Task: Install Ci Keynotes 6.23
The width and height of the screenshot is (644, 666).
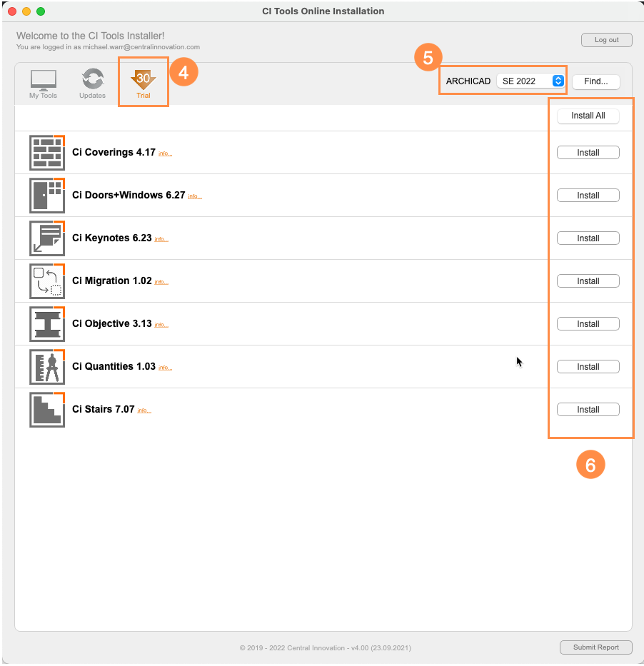Action: tap(588, 238)
